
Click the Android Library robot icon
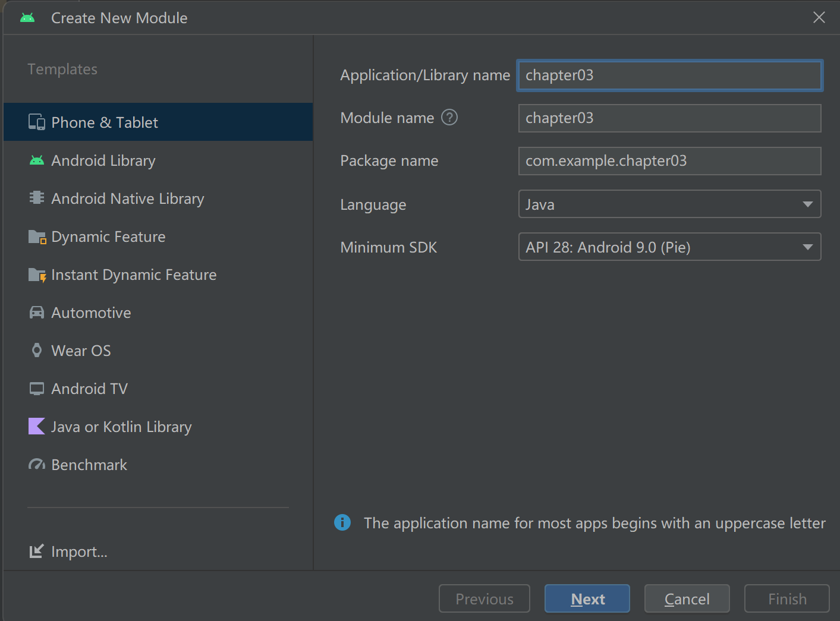(37, 160)
